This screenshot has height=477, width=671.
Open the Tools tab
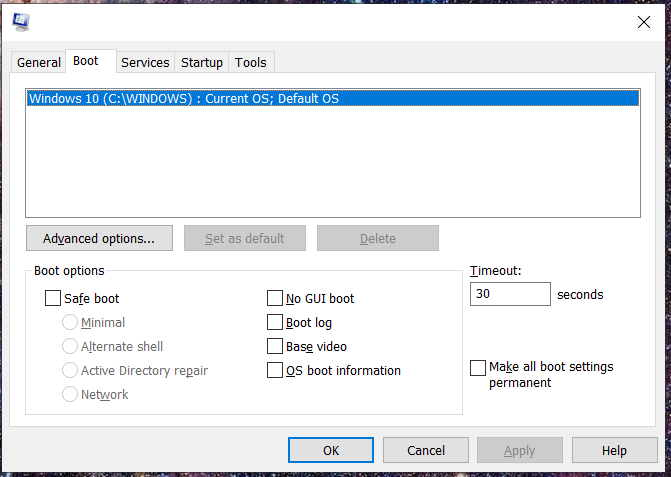(251, 62)
